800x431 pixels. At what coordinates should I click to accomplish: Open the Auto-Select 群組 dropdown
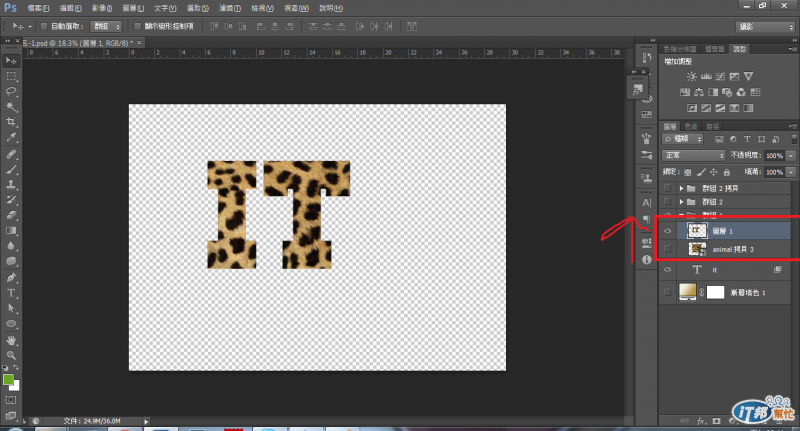coord(106,26)
